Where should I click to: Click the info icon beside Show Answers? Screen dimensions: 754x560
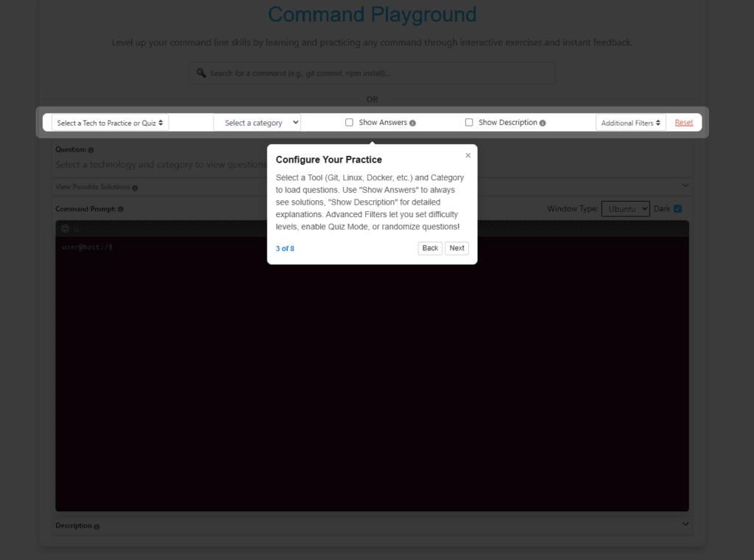click(412, 123)
